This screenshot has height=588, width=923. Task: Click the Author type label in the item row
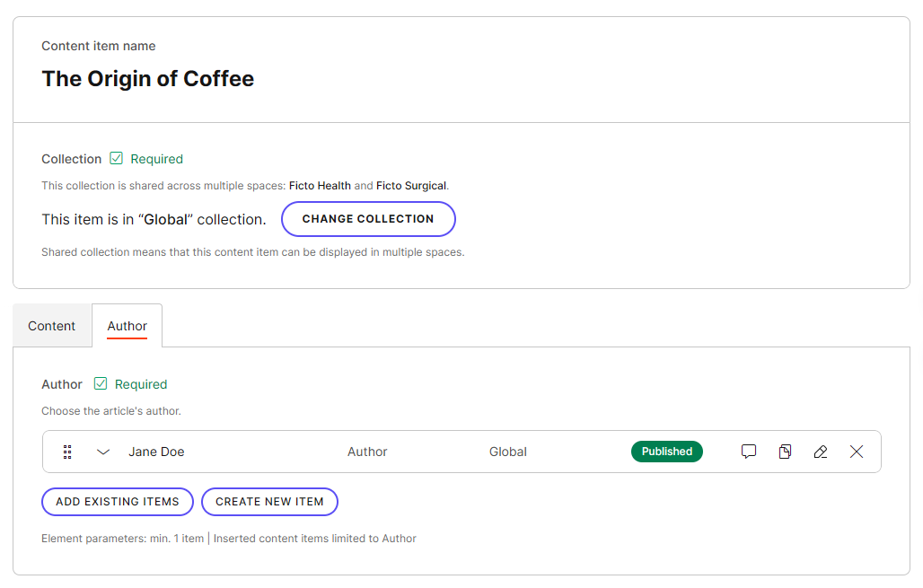[x=367, y=452]
